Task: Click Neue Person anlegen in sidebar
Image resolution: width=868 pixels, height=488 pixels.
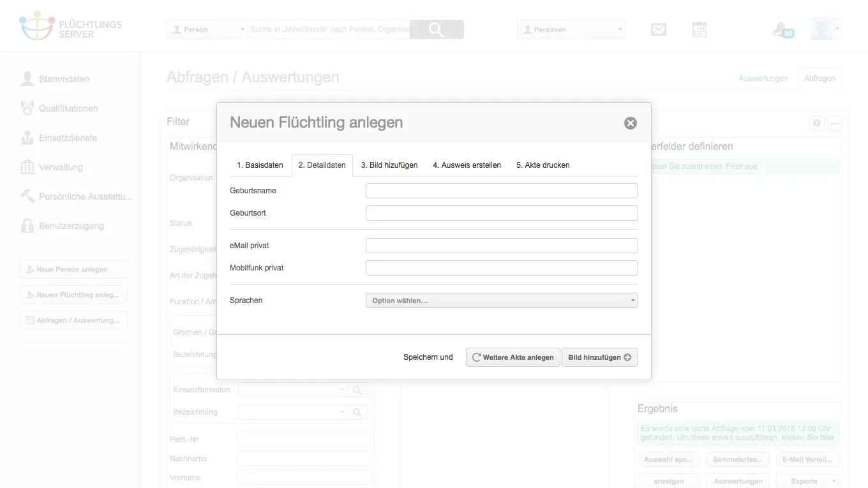Action: coord(73,269)
